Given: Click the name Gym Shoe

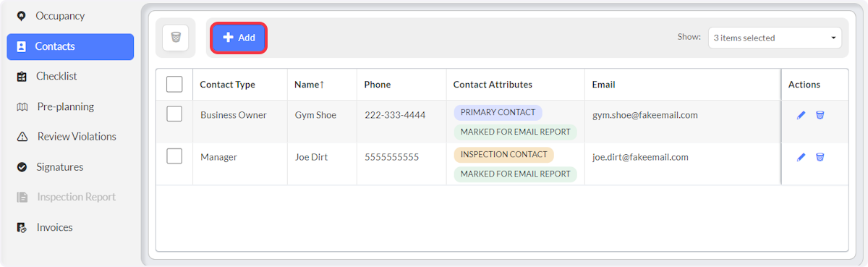Looking at the screenshot, I should (x=315, y=115).
